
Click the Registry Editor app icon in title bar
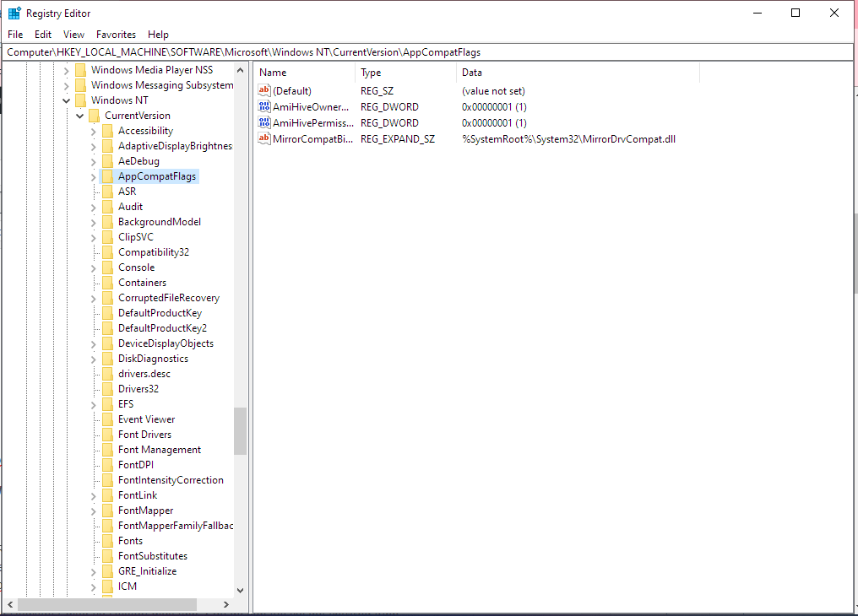[14, 14]
